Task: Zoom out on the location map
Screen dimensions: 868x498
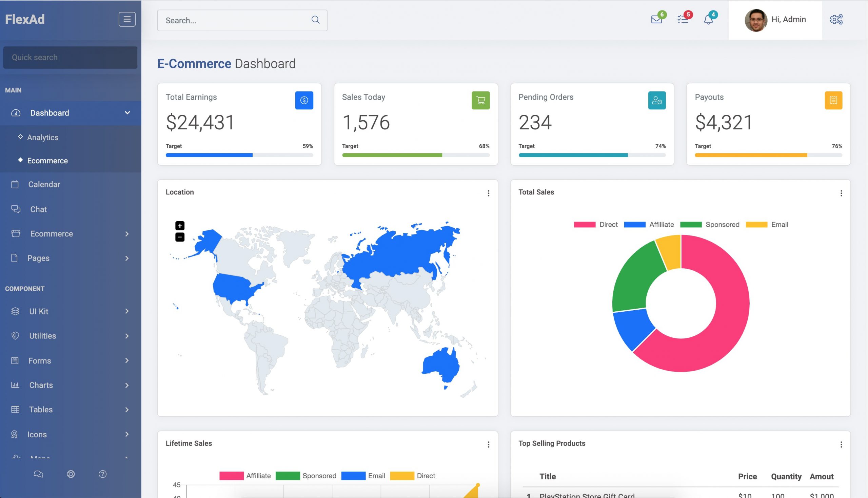Action: point(180,237)
